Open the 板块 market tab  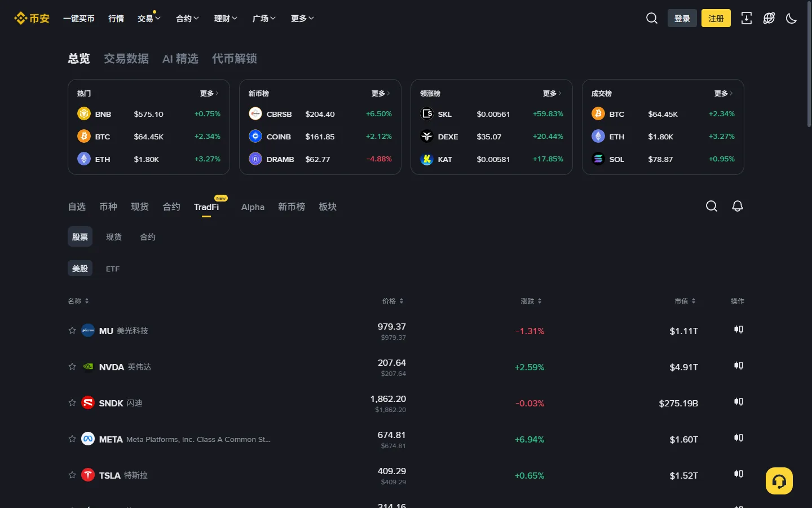(328, 207)
